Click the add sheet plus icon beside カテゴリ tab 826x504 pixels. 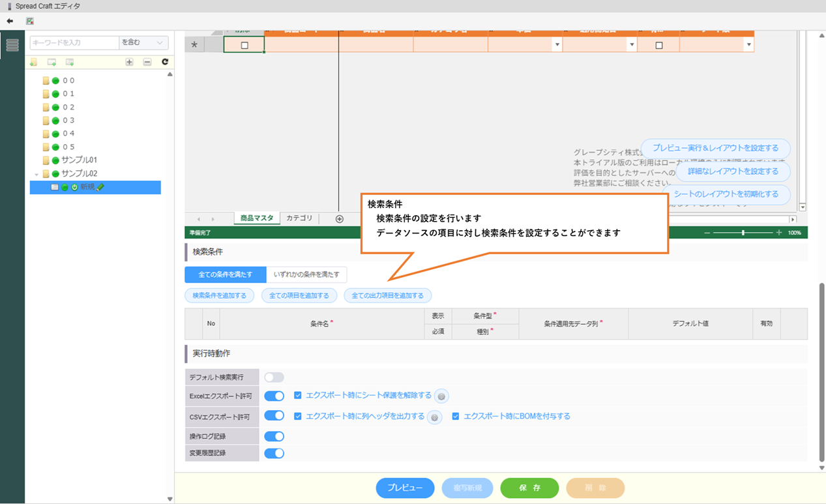339,219
